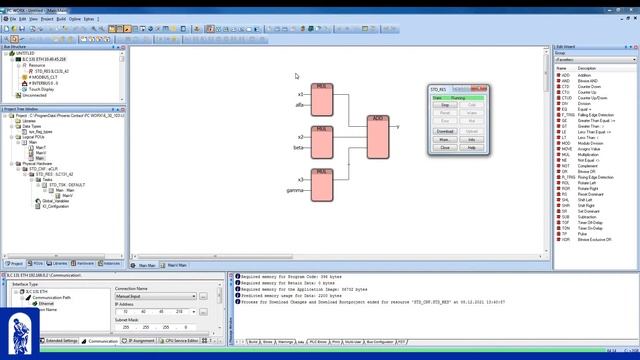Click Download in the STD_RES dialog

click(x=445, y=131)
